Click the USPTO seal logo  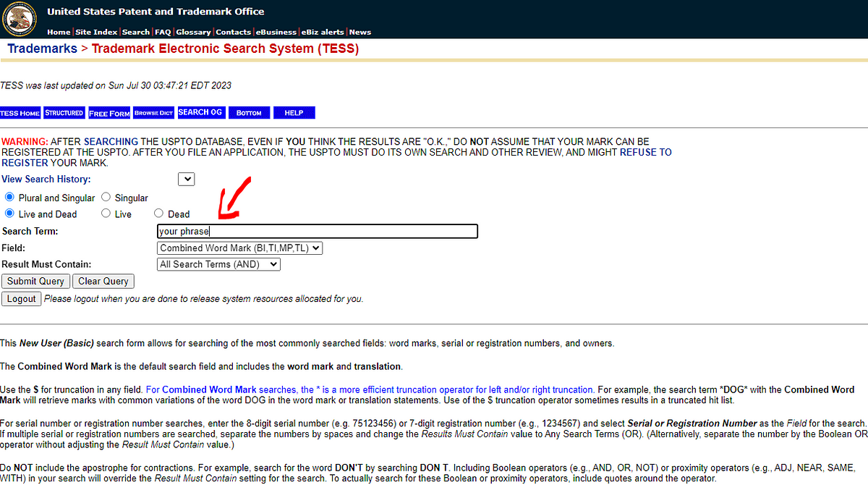click(19, 20)
